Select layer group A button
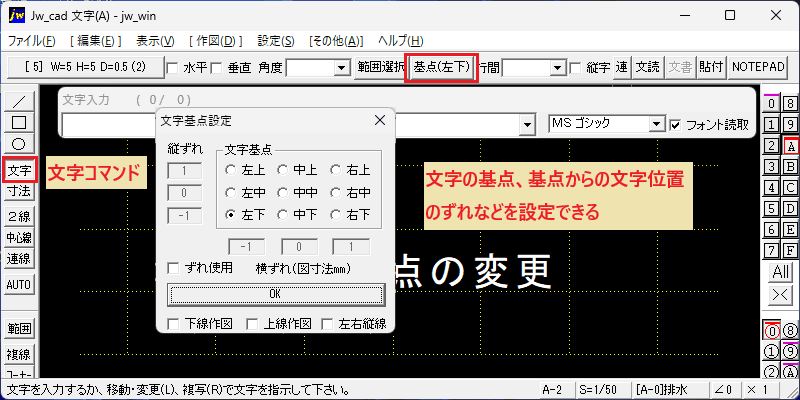 tap(790, 147)
